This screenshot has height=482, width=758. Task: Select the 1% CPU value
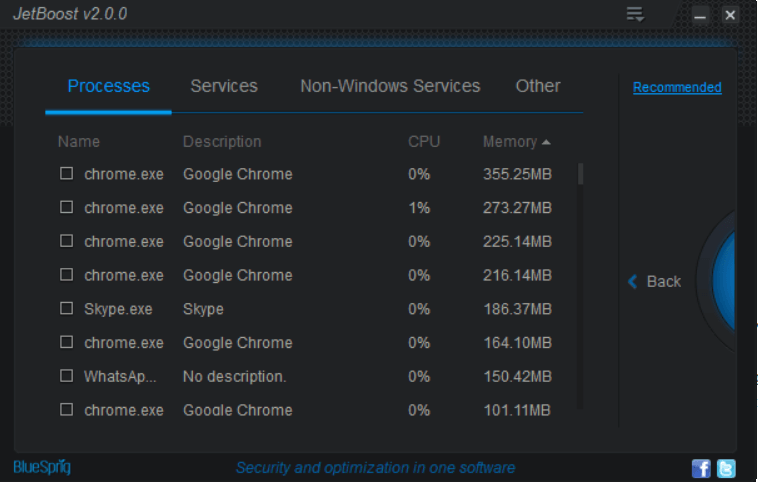tap(419, 208)
